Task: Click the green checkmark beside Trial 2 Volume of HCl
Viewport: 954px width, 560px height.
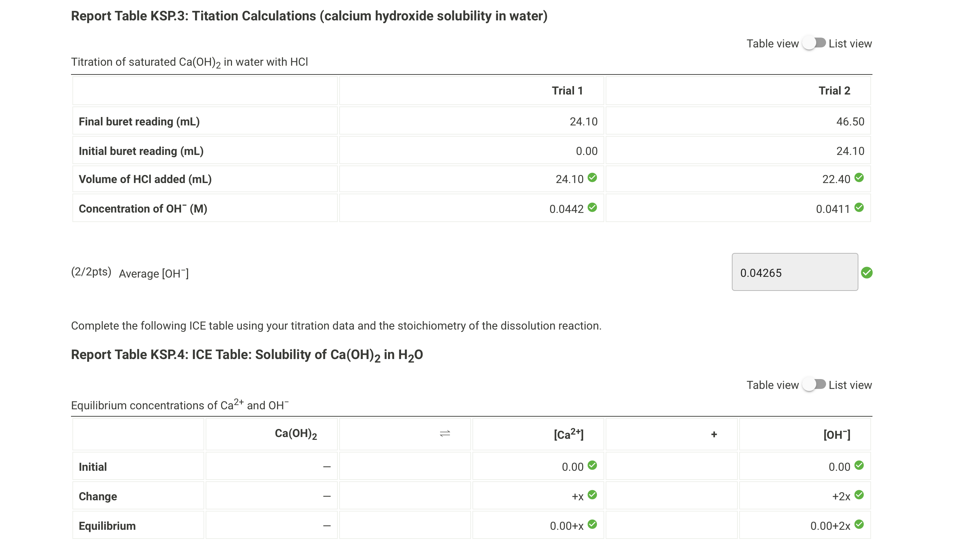Action: coord(860,178)
